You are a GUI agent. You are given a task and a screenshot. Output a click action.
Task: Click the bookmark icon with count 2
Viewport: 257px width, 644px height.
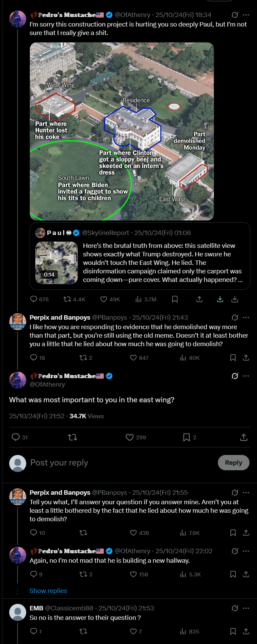point(187,437)
